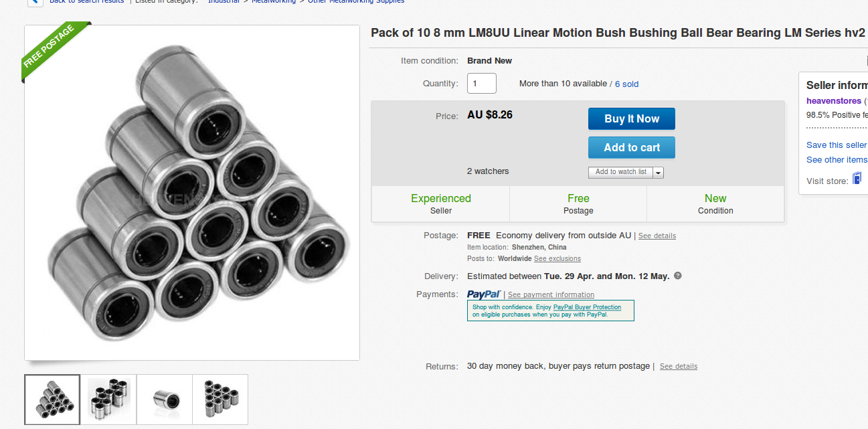
Task: Click the back arrow to search results
Action: (35, 2)
